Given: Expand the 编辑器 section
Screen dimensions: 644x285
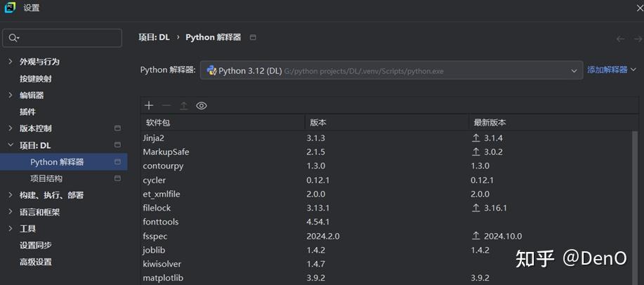Looking at the screenshot, I should (11, 95).
